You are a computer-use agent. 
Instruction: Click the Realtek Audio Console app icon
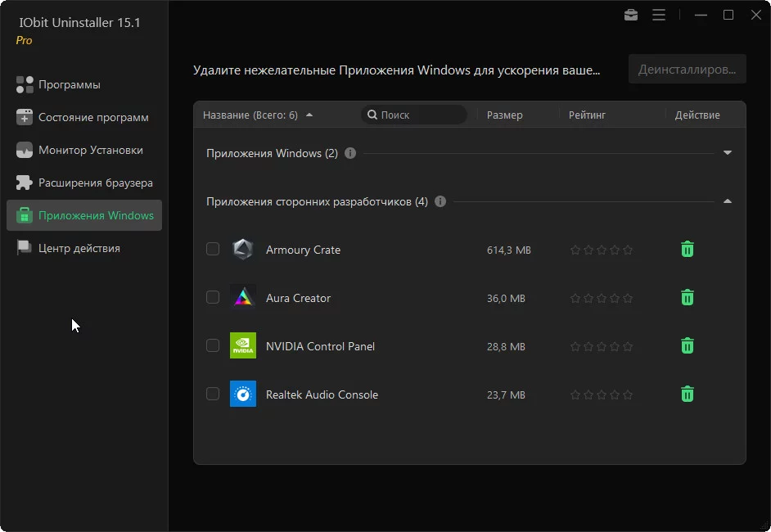click(x=243, y=394)
